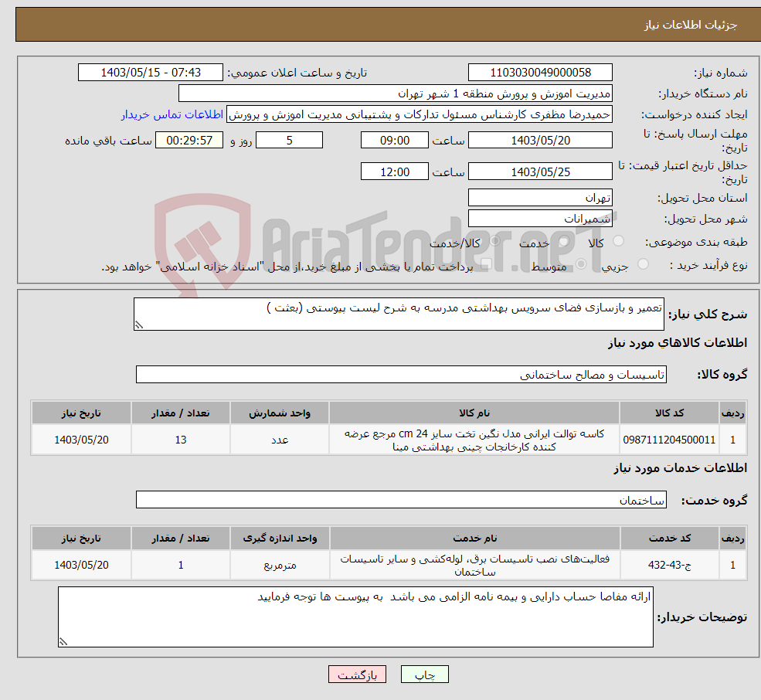The height and width of the screenshot is (700, 761).
Task: Select the متوسط purchase type radio
Action: click(x=581, y=264)
